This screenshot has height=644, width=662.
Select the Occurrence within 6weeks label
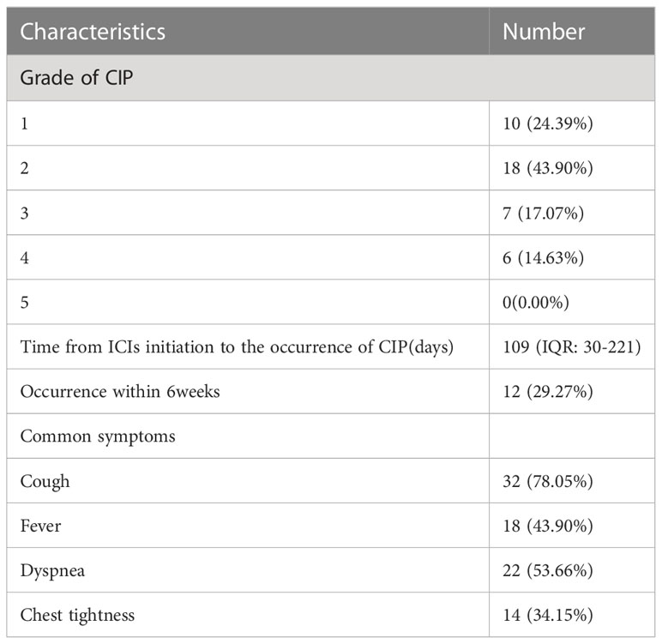pos(120,392)
